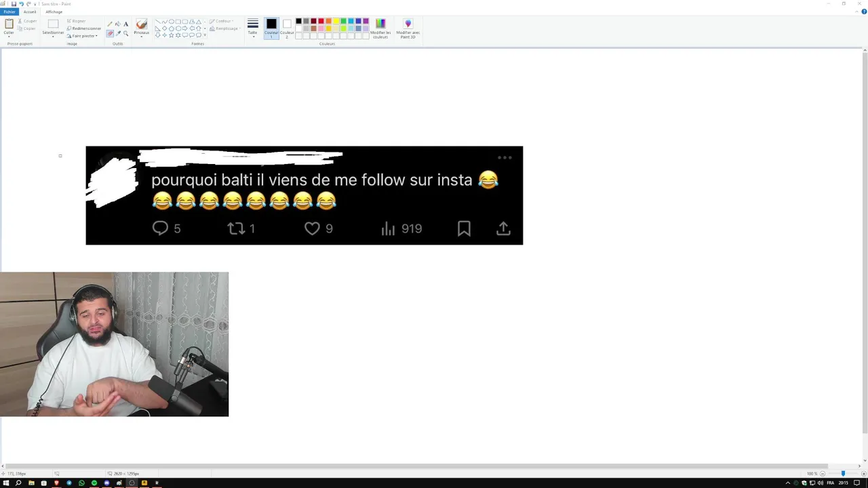Click the retweet icon in tweet
Image resolution: width=868 pixels, height=488 pixels.
tap(236, 228)
